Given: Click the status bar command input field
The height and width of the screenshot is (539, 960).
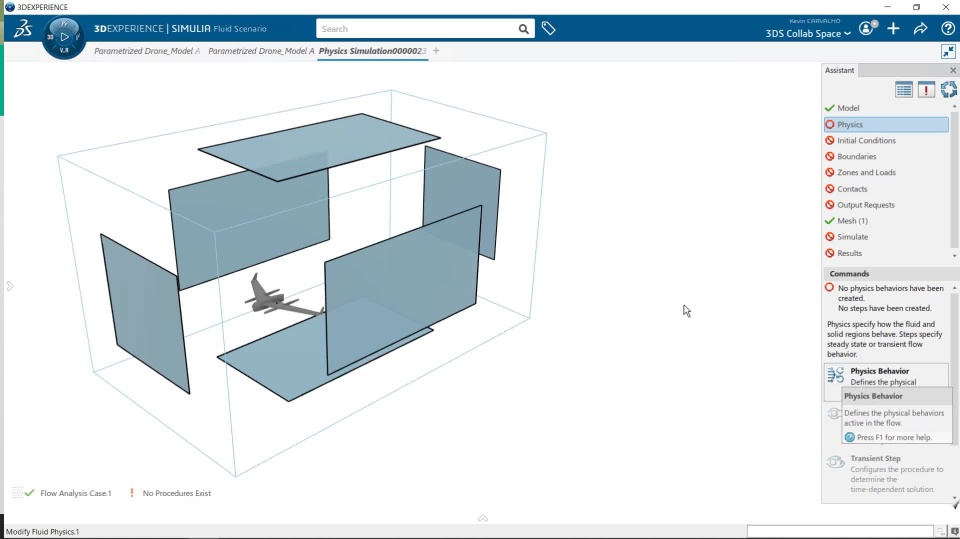Looking at the screenshot, I should click(x=840, y=532).
